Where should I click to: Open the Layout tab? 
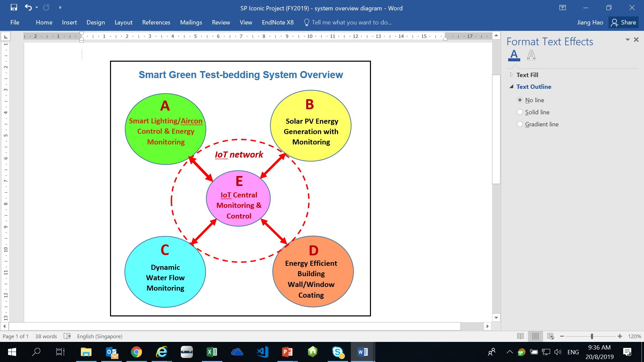coord(123,22)
